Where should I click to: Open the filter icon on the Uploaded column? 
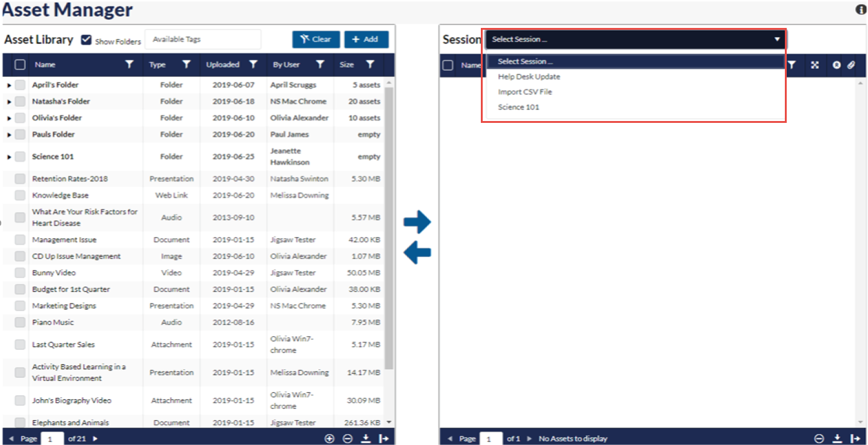coord(253,65)
